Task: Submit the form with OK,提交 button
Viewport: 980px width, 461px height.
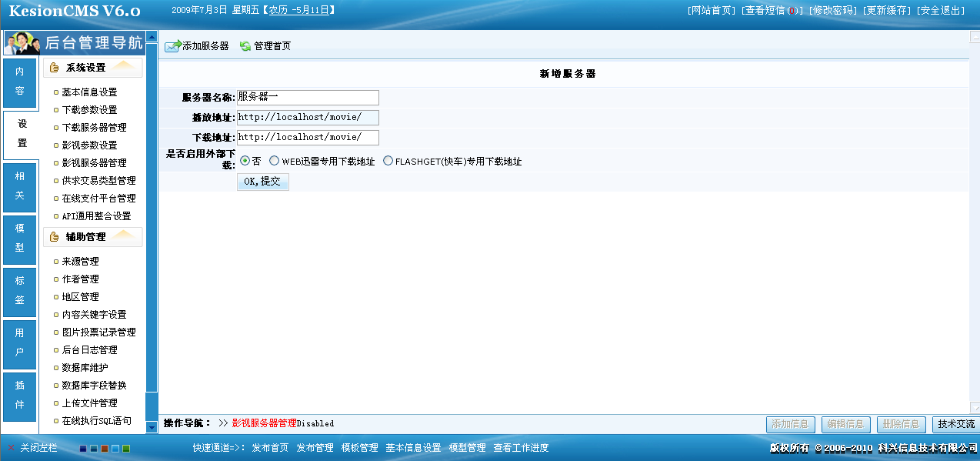Action: point(262,182)
